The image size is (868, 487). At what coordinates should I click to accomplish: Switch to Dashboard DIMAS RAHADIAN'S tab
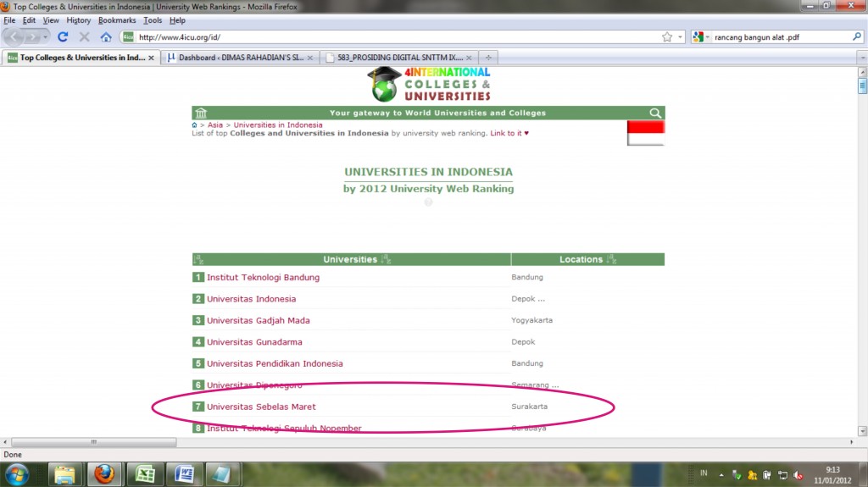[x=240, y=58]
